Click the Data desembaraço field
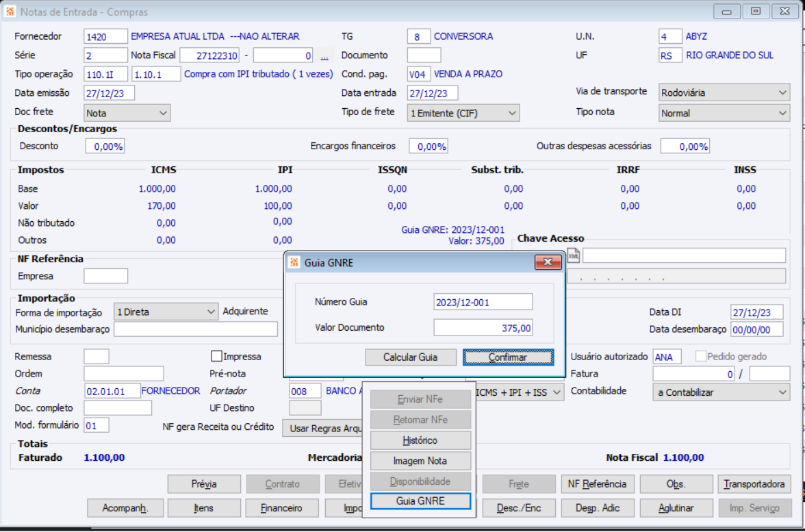This screenshot has width=805, height=532. pos(757,329)
